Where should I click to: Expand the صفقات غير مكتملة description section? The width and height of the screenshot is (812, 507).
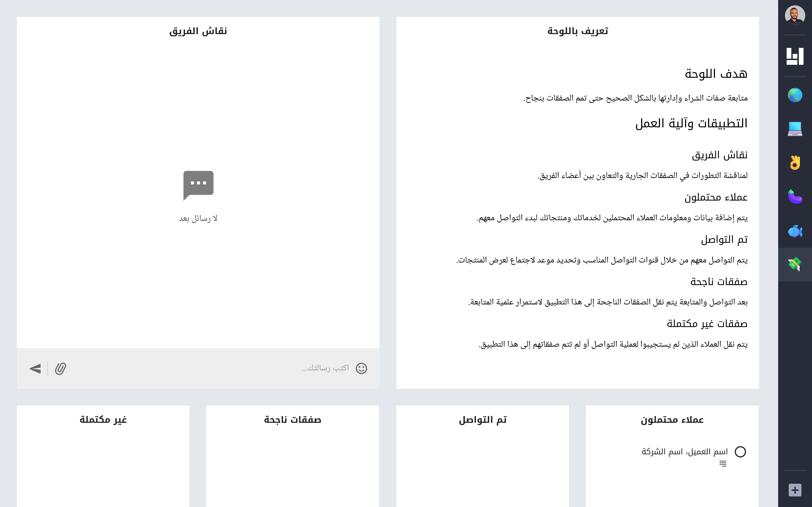click(x=707, y=323)
